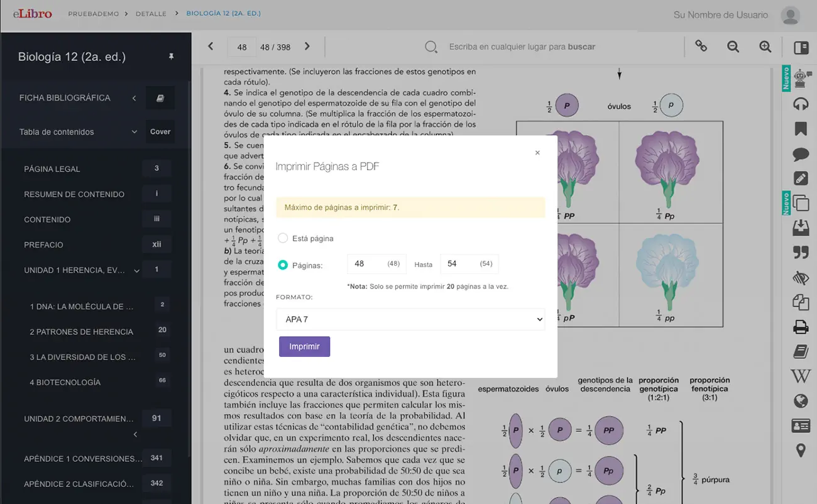Click the bookmark icon in right sidebar
The image size is (817, 504).
point(801,129)
